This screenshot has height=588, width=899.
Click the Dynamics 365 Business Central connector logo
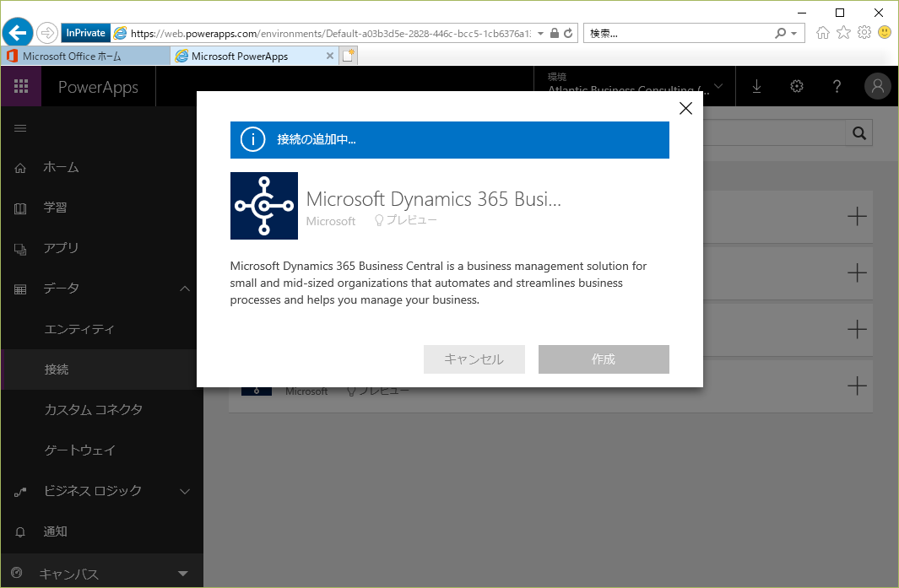pyautogui.click(x=263, y=206)
